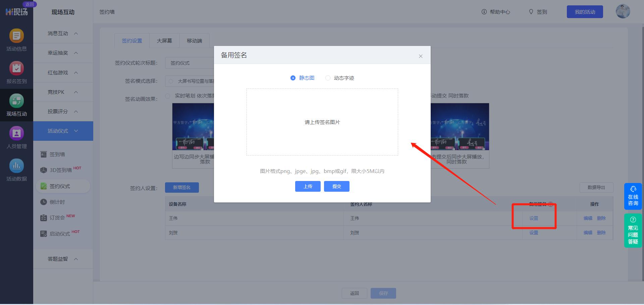Open 常见问题答疑 floating panel

coord(633,230)
